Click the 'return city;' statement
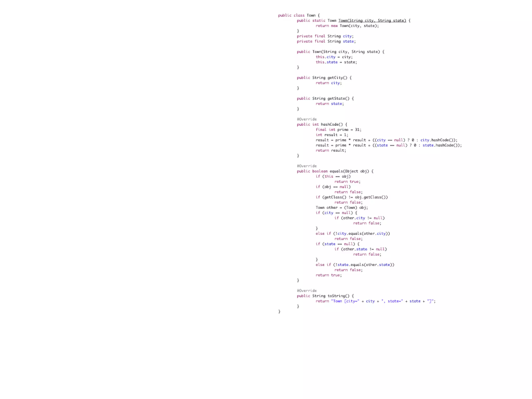 tap(329, 83)
